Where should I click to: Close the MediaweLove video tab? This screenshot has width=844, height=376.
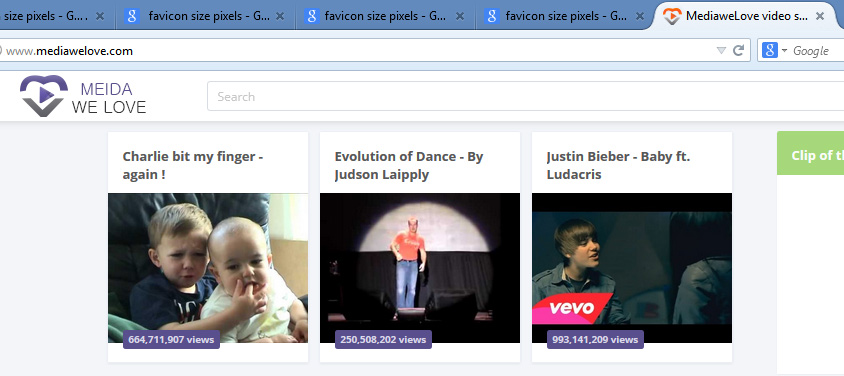[820, 16]
